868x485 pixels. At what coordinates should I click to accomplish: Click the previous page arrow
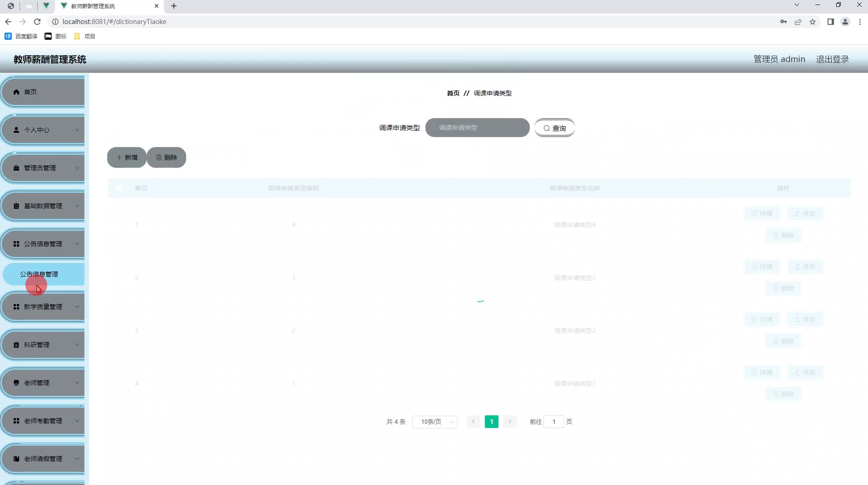click(473, 422)
